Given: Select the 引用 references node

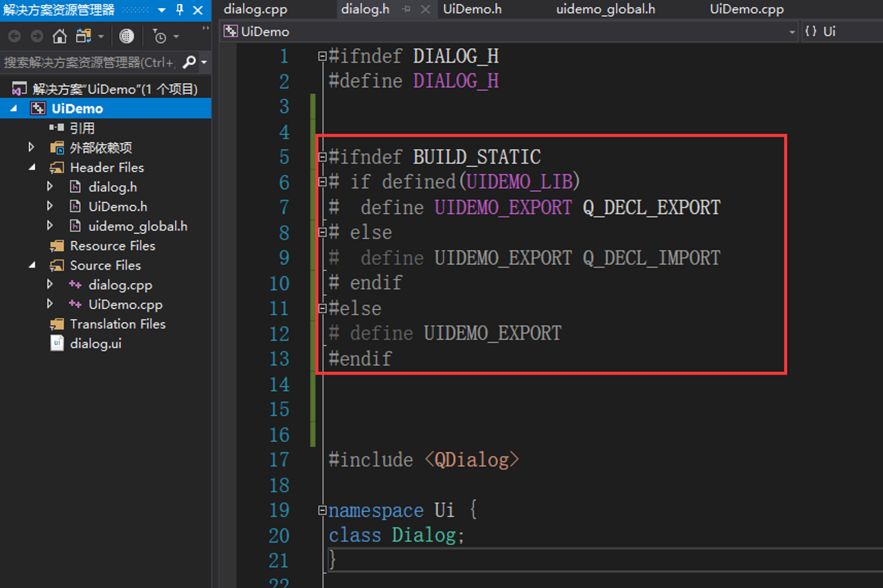Looking at the screenshot, I should tap(82, 128).
